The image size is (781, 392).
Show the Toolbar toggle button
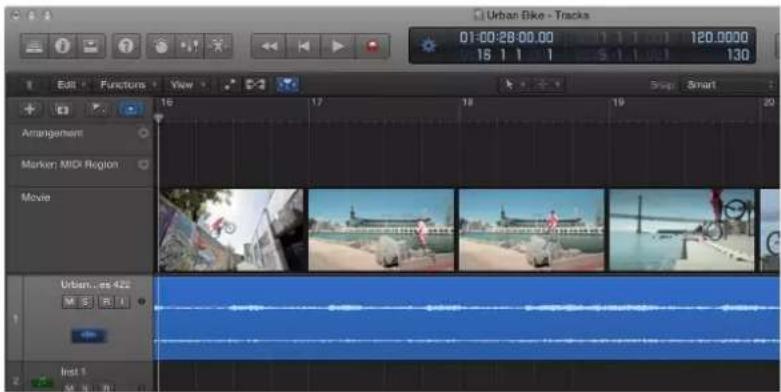[91, 46]
